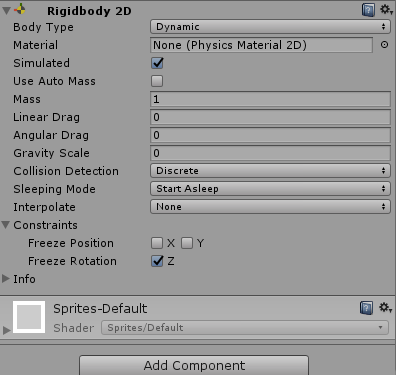
Task: Enable Freeze Position Y checkbox
Action: 187,243
